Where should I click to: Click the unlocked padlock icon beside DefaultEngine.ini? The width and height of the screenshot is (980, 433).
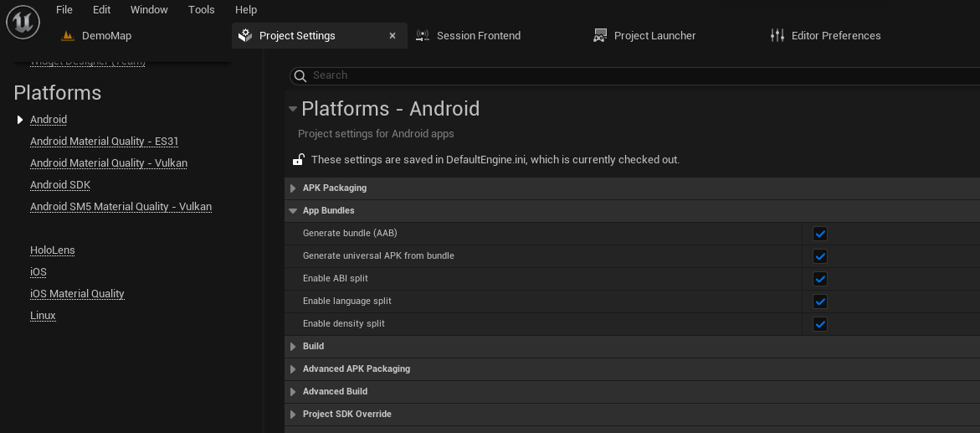[299, 160]
